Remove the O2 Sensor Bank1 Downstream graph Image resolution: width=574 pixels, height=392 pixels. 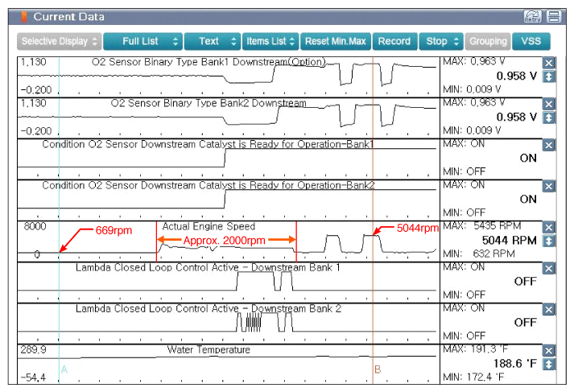[x=549, y=63]
